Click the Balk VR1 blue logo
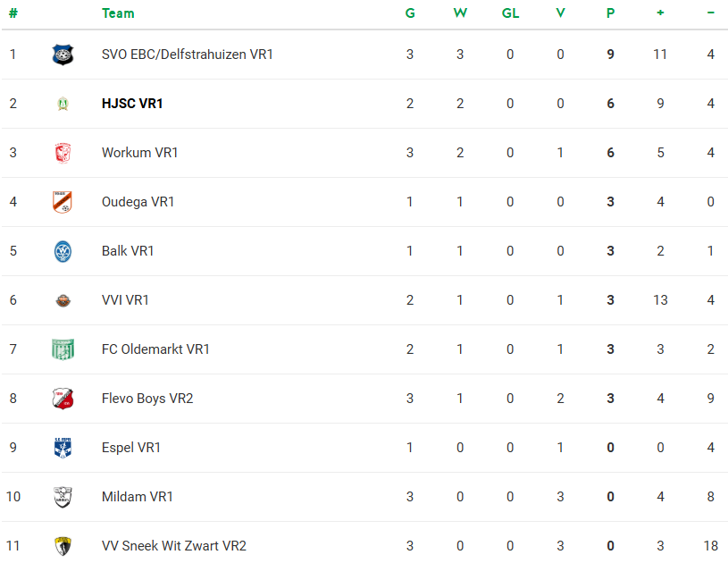Image resolution: width=728 pixels, height=563 pixels. click(63, 251)
